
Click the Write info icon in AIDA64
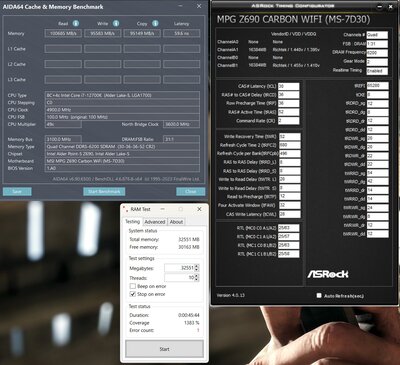point(116,23)
